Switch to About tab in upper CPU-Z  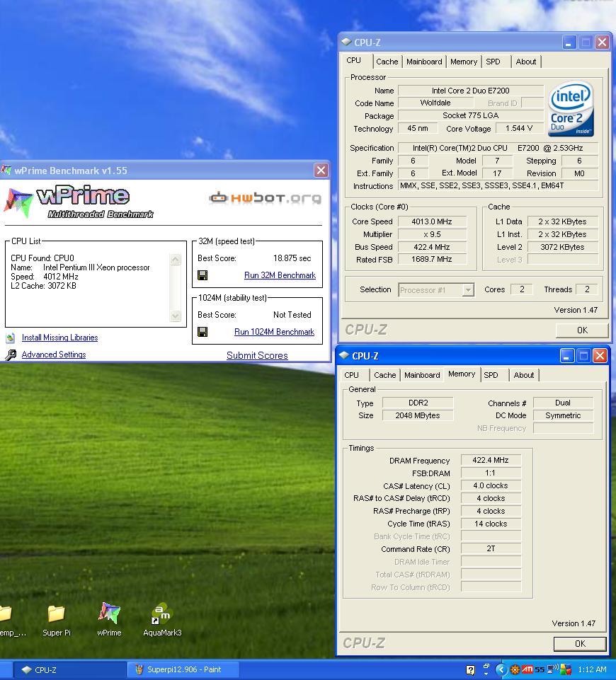[526, 62]
